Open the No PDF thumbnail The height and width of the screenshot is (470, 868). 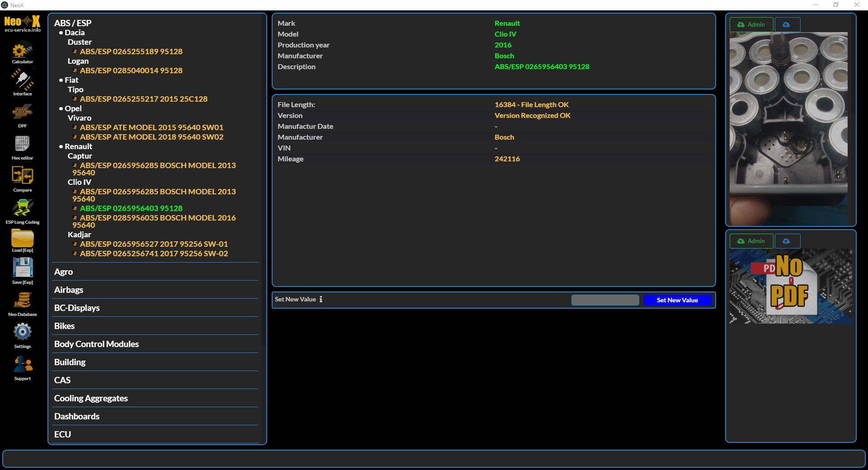[x=791, y=286]
